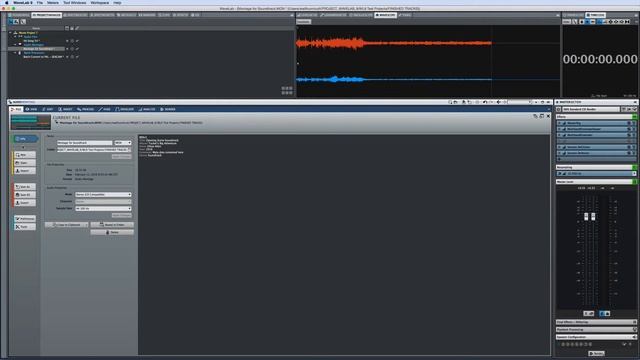Toggle the checkmark on the Batch Convert row
This screenshot has width=640, height=360.
(77, 57)
